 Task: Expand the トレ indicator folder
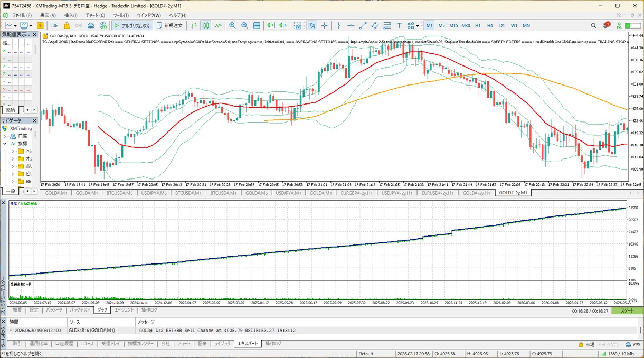click(x=13, y=151)
